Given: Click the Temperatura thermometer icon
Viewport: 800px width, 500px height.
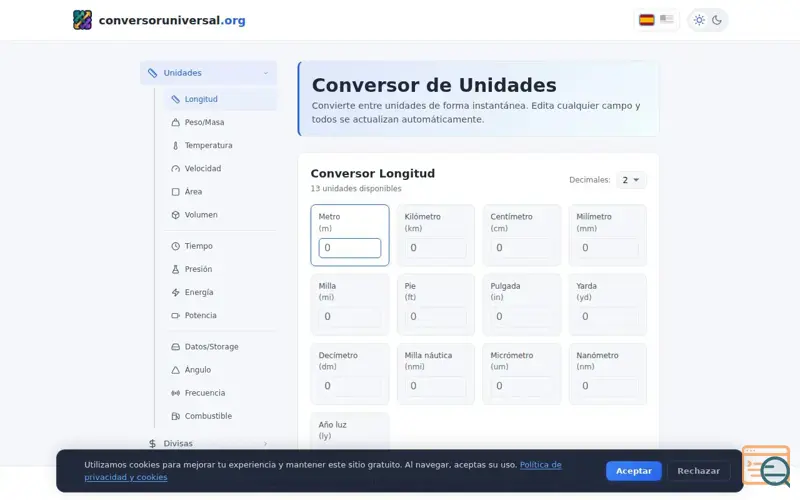Looking at the screenshot, I should coord(176,145).
